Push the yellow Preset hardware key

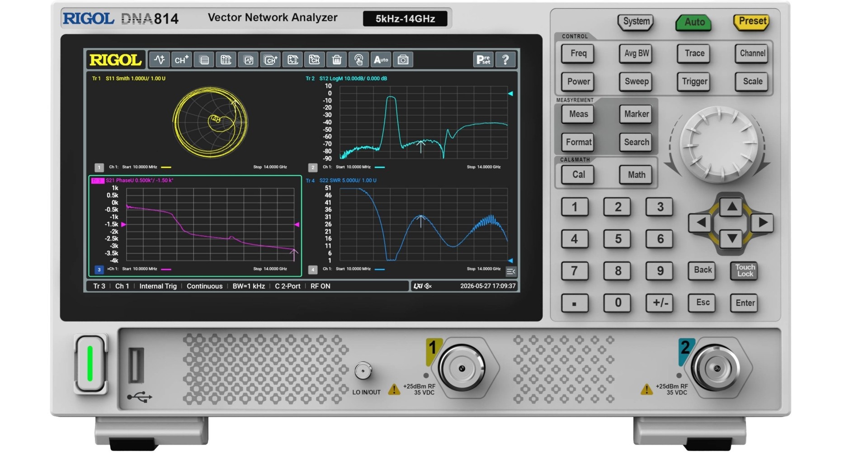tap(752, 22)
